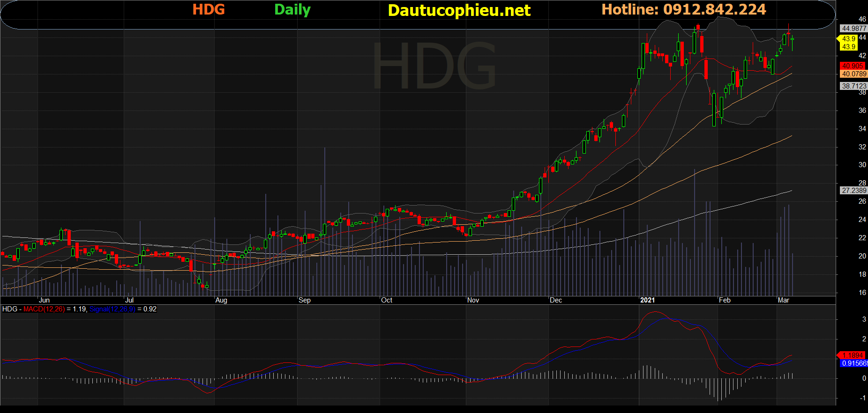Click the blue Signal(12,26,9) label
Screen dimensions: 868x413
pos(112,309)
